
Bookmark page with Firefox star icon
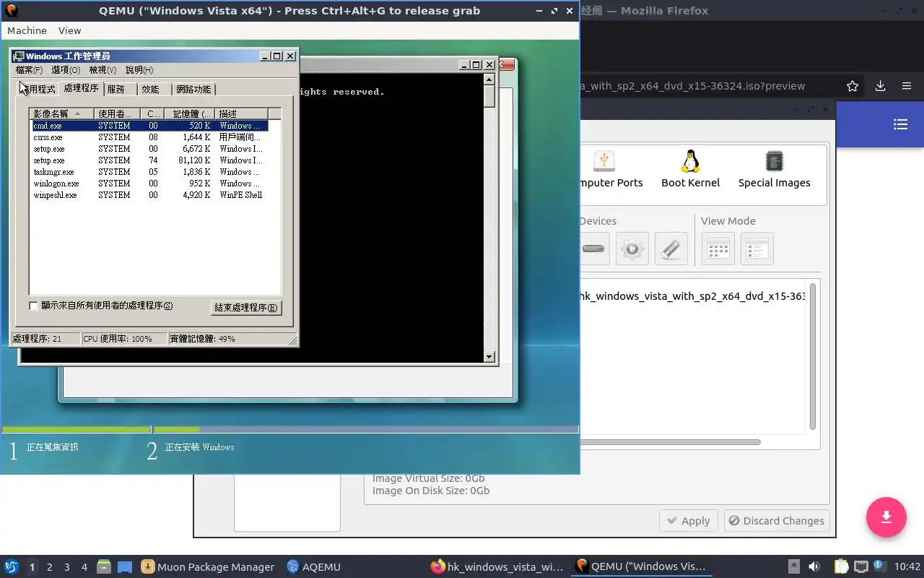click(x=853, y=86)
